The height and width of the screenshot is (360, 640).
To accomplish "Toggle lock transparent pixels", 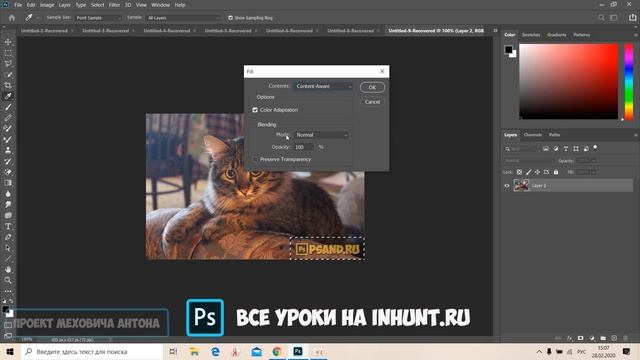I will 519,172.
